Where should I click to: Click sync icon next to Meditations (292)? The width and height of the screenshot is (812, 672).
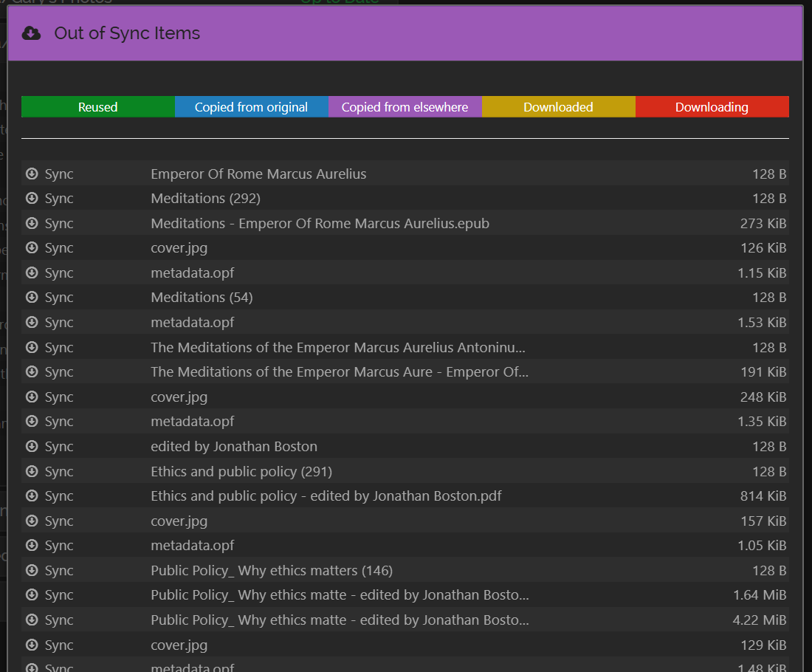32,199
